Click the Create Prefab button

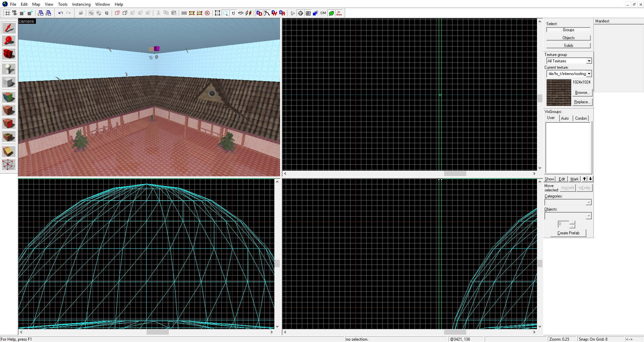point(568,233)
